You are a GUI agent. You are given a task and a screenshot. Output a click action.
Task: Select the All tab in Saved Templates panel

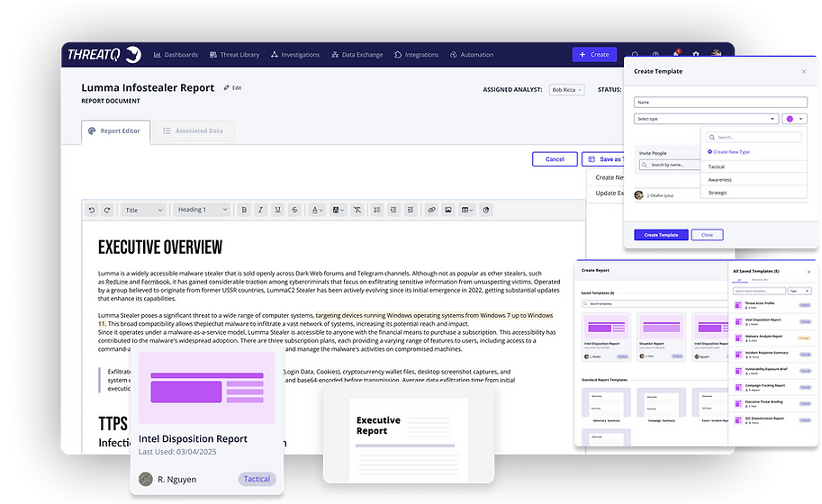coord(740,280)
